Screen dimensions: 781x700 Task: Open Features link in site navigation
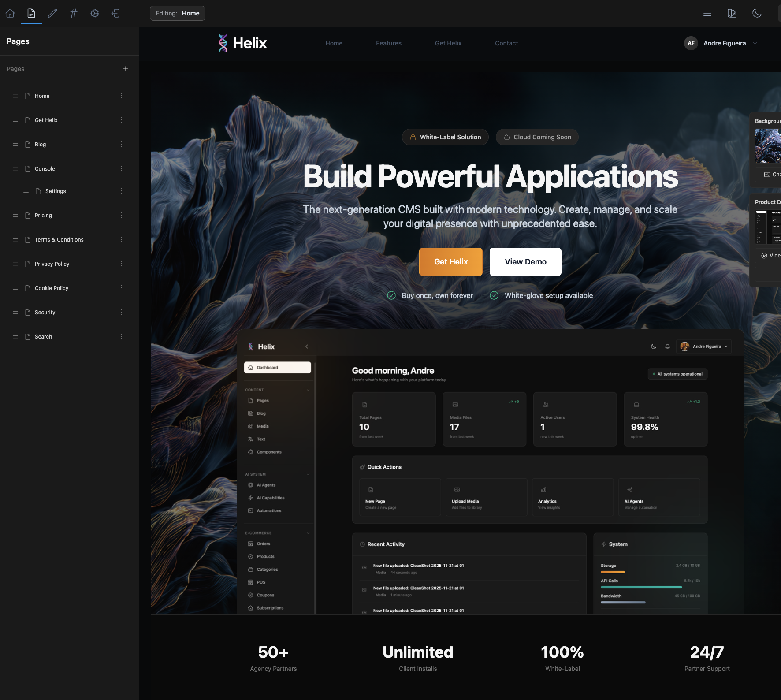(388, 43)
